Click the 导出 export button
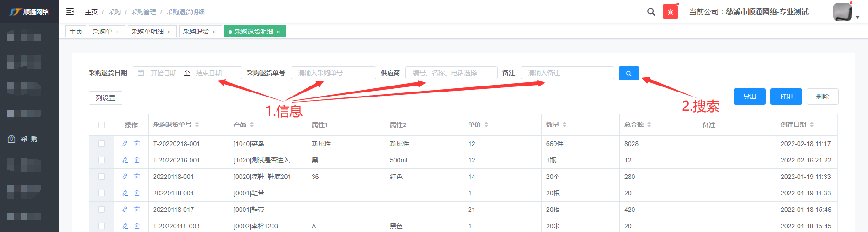 pyautogui.click(x=749, y=97)
